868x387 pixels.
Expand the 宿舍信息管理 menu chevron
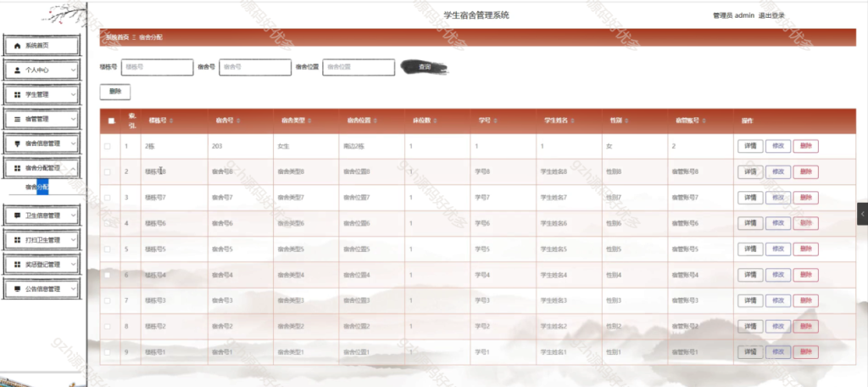pos(74,143)
